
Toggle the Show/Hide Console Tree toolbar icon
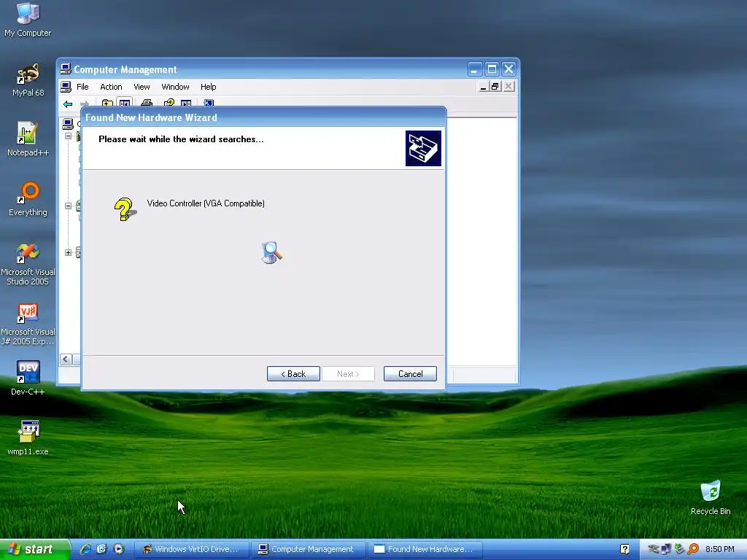click(x=124, y=103)
